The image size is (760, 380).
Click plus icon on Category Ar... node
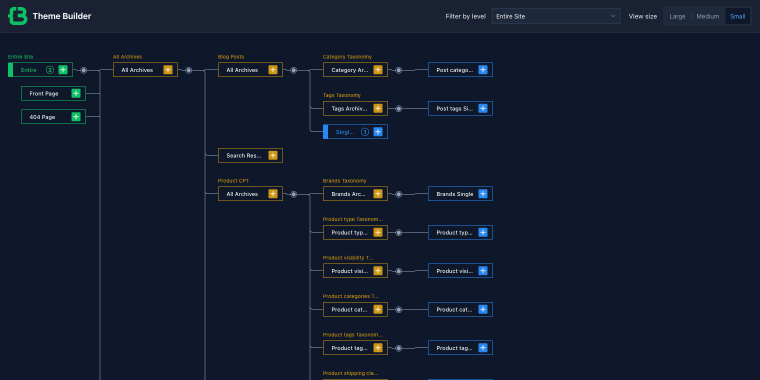378,70
